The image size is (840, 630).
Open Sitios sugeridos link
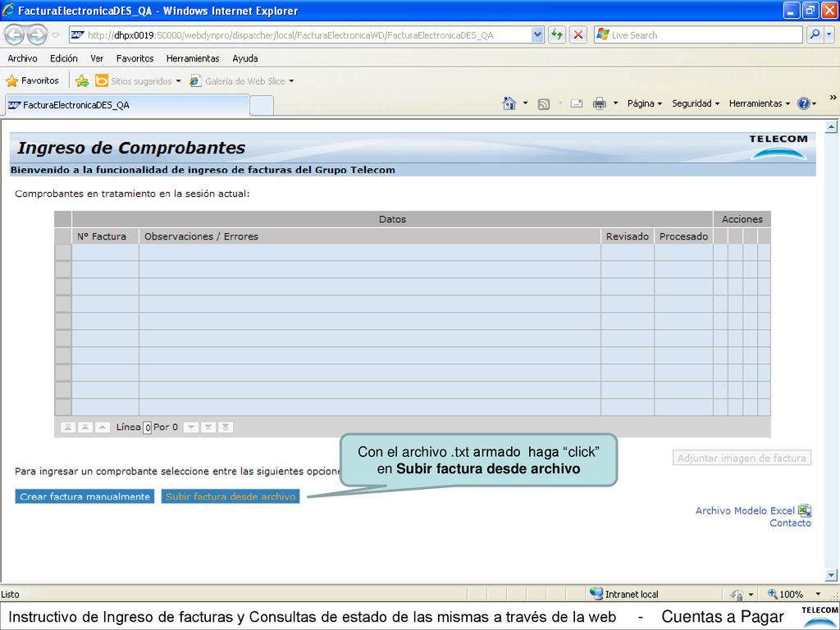pos(138,81)
